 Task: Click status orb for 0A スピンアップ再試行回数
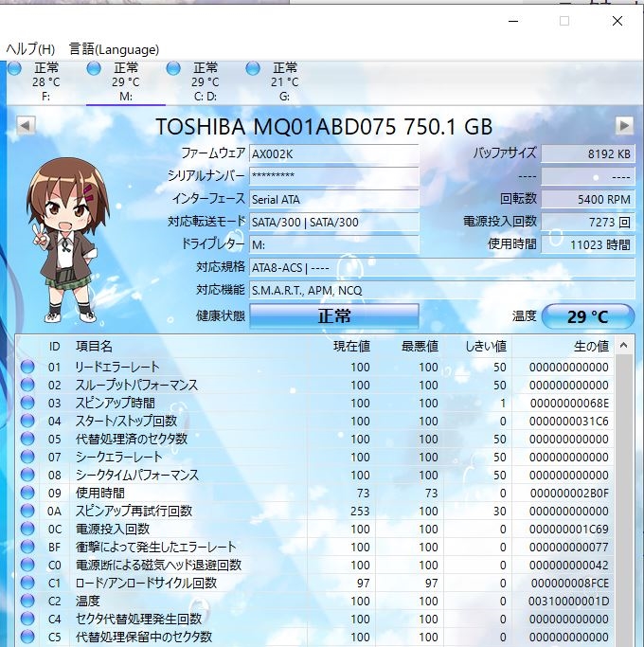(27, 511)
